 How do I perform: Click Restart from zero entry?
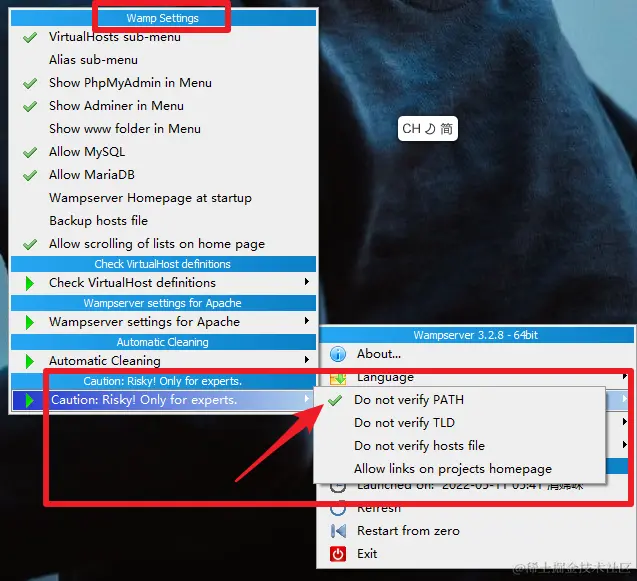(475, 531)
